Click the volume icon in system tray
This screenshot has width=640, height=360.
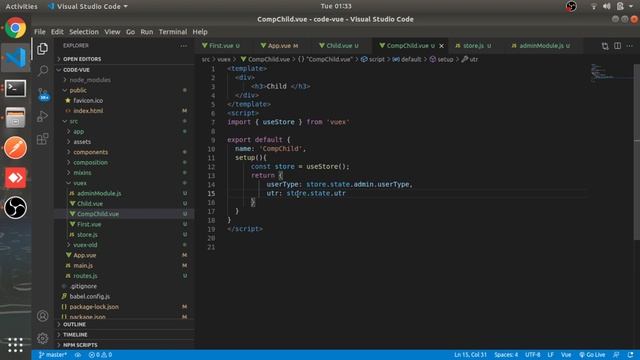(x=607, y=6)
